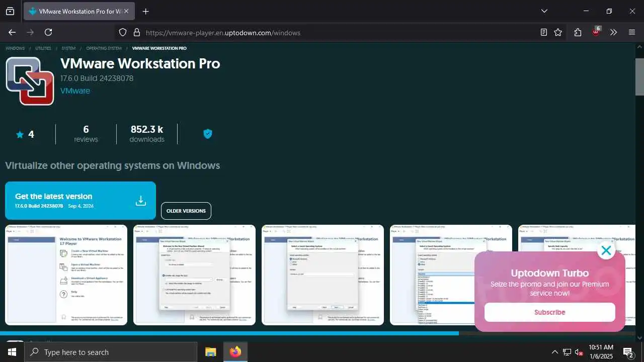The image size is (644, 362).
Task: Click the forward navigation arrow
Action: click(x=30, y=32)
